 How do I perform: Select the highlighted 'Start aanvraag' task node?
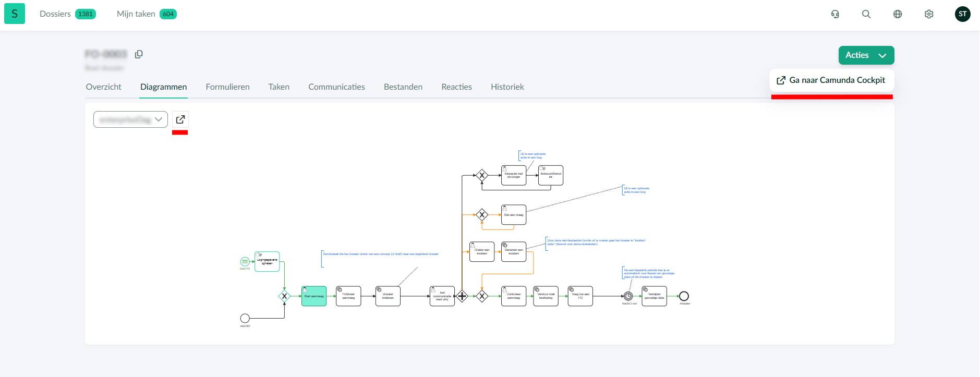click(314, 296)
